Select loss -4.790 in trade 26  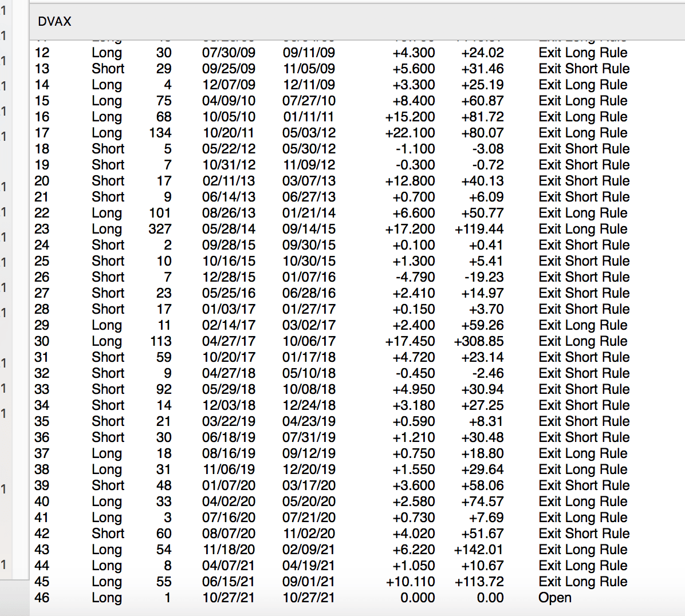(x=415, y=277)
